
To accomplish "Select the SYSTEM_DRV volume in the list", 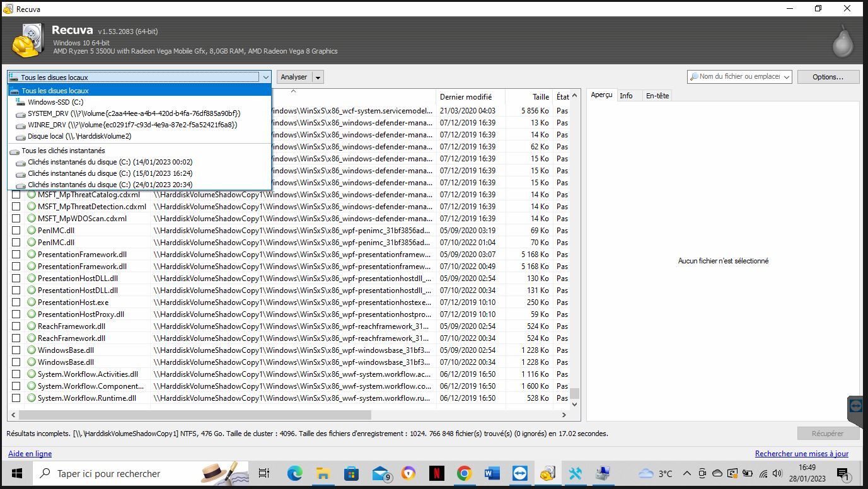I will click(x=139, y=113).
